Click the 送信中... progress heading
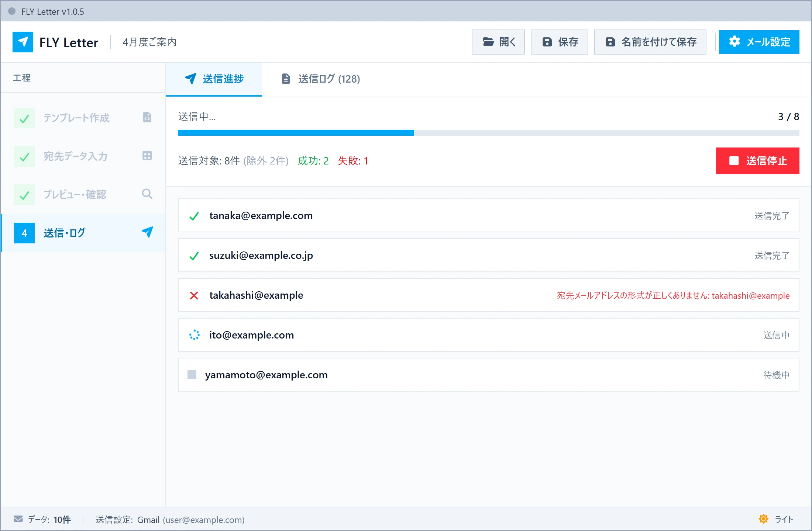 pos(197,117)
